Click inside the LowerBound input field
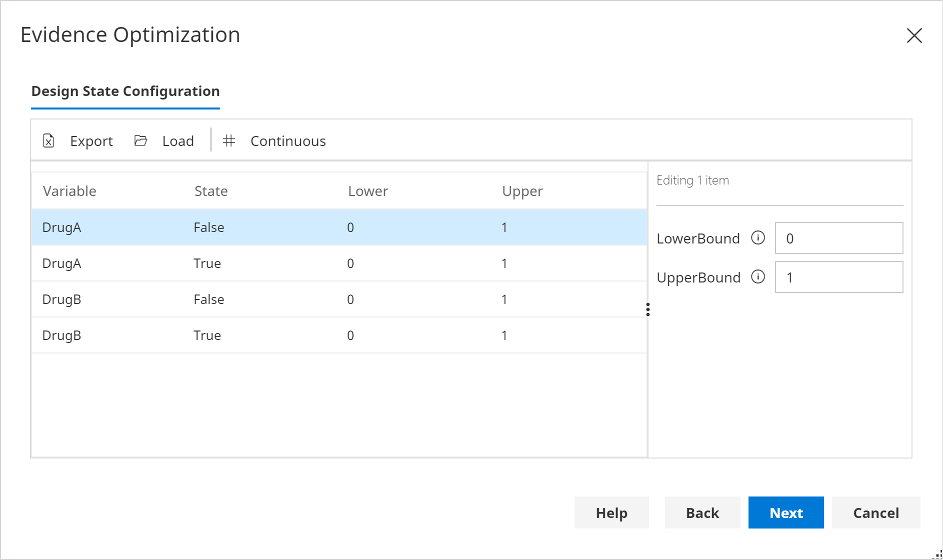Screen dimensions: 943x560 pos(838,238)
